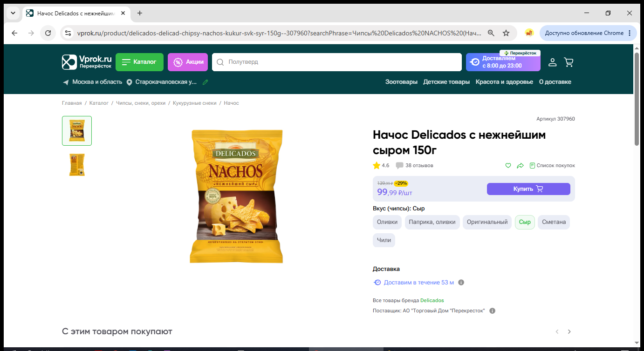644x351 pixels.
Task: Choose the Паприка, оливки flavor
Action: coord(432,222)
